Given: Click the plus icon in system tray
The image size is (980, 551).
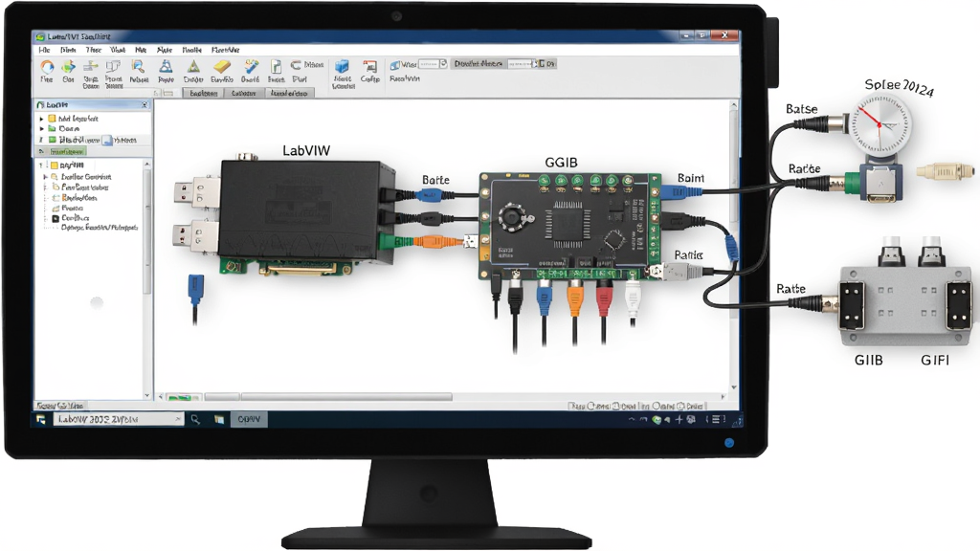Looking at the screenshot, I should click(679, 420).
